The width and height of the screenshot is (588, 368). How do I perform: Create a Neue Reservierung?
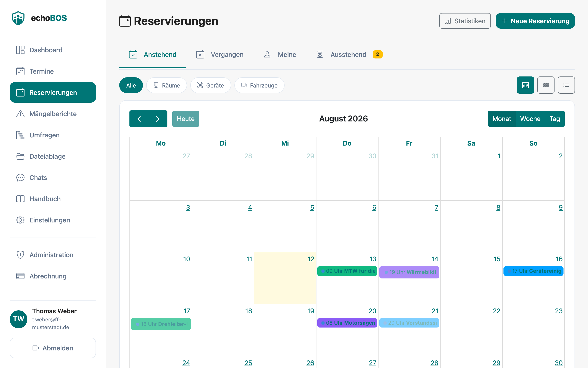(535, 21)
